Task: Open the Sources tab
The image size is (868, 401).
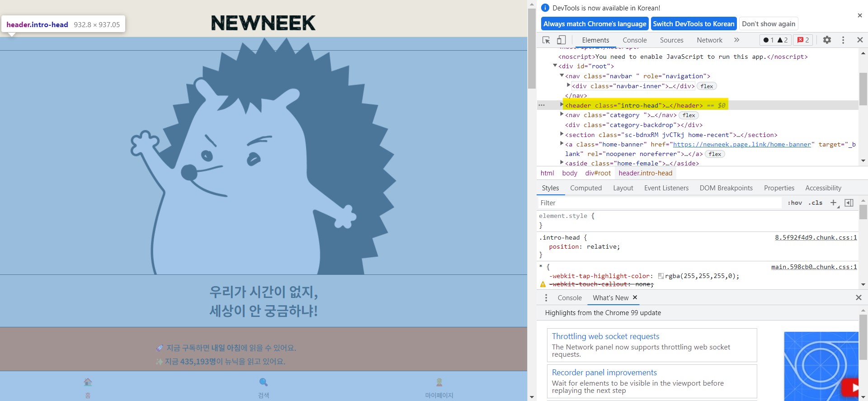Action: [672, 40]
